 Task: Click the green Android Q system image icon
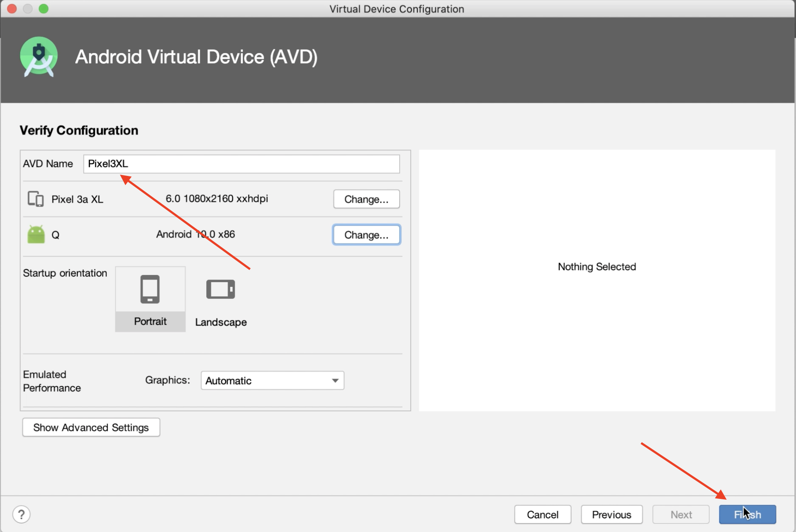pyautogui.click(x=36, y=234)
